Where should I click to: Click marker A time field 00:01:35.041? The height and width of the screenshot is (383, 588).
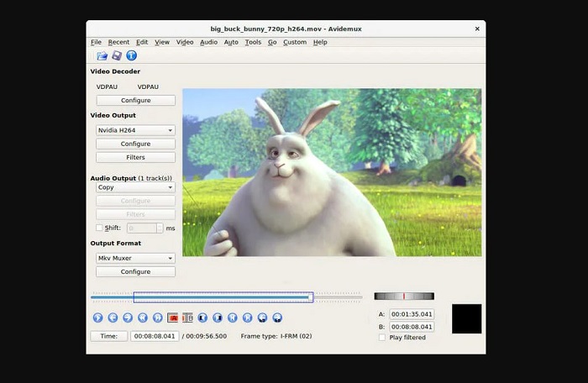(412, 314)
